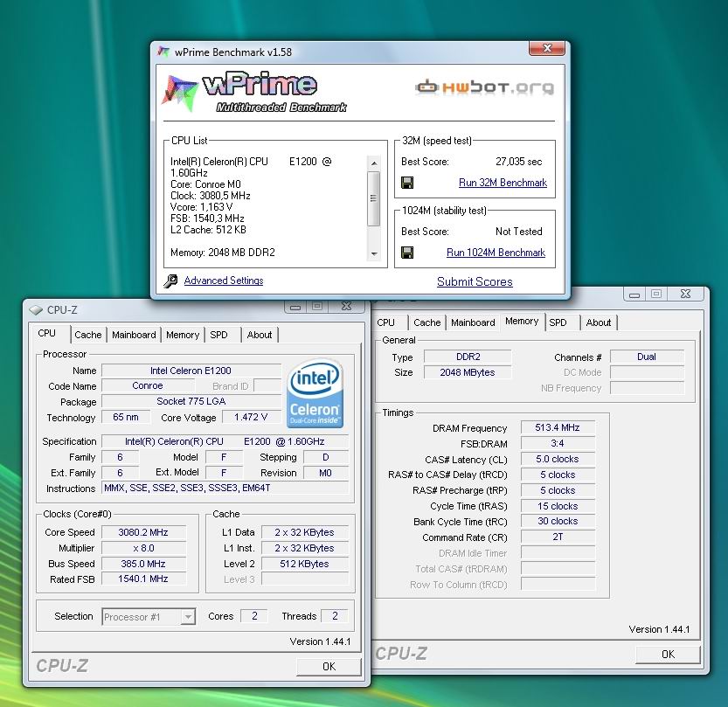
Task: Click the FSB:DRAM 3:4 field
Action: click(558, 443)
